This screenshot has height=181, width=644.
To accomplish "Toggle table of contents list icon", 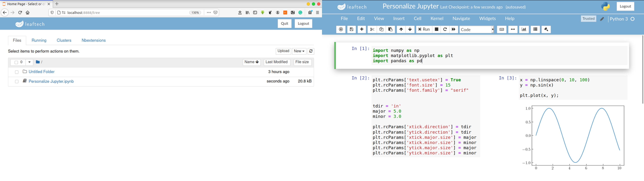I will click(535, 29).
